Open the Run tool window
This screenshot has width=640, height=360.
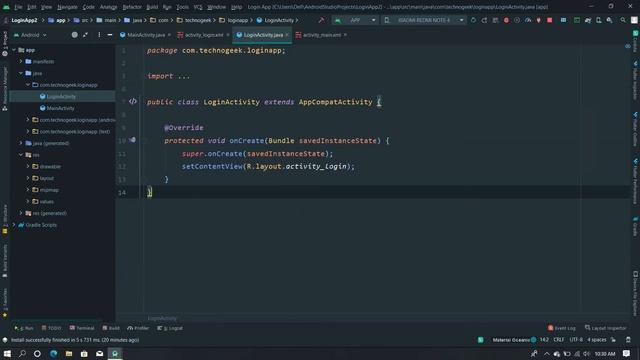click(24, 328)
